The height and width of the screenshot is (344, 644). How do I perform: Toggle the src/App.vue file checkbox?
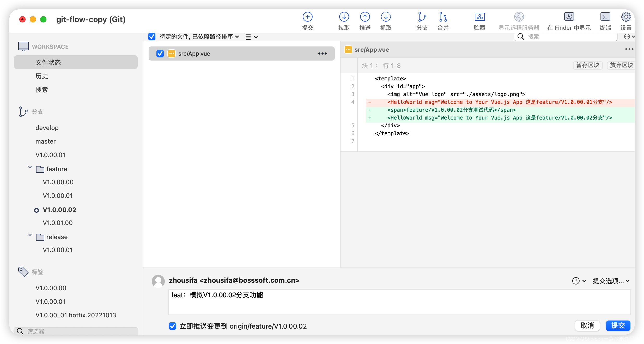tap(161, 53)
